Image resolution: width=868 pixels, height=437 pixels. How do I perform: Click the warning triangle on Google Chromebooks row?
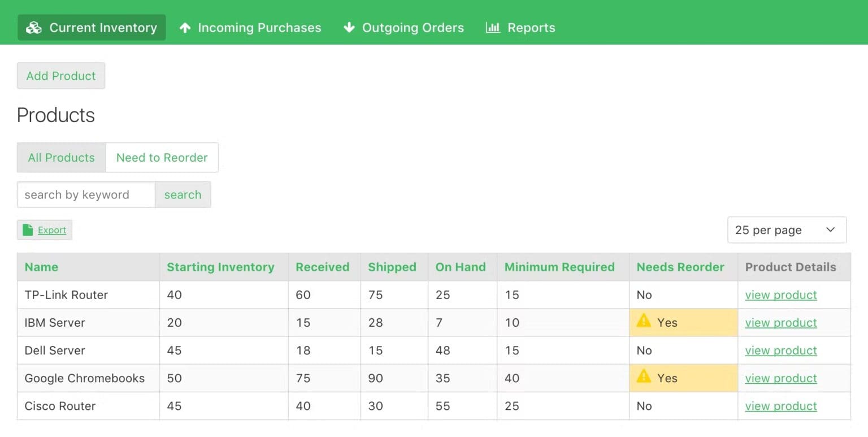pyautogui.click(x=644, y=378)
